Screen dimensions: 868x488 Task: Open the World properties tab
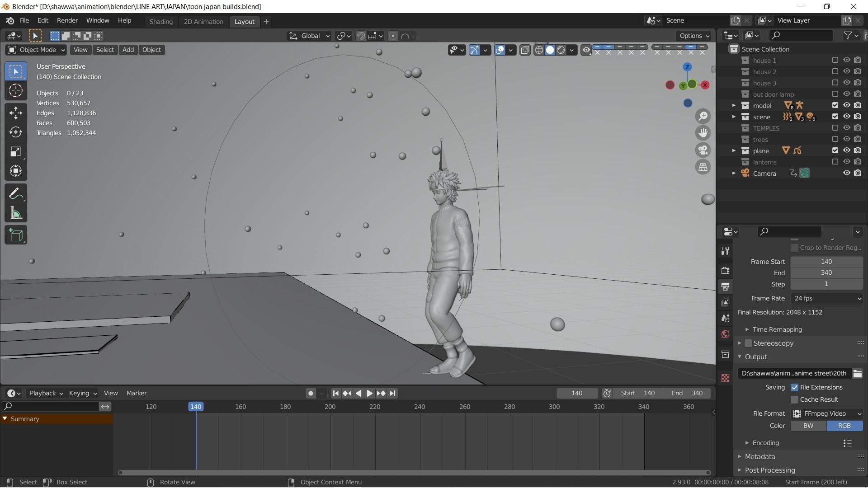pos(726,334)
